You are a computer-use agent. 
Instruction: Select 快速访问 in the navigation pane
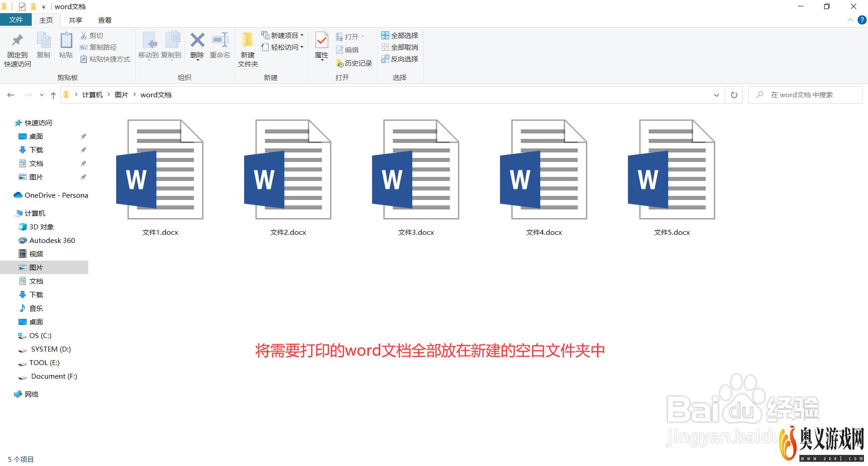pos(33,123)
